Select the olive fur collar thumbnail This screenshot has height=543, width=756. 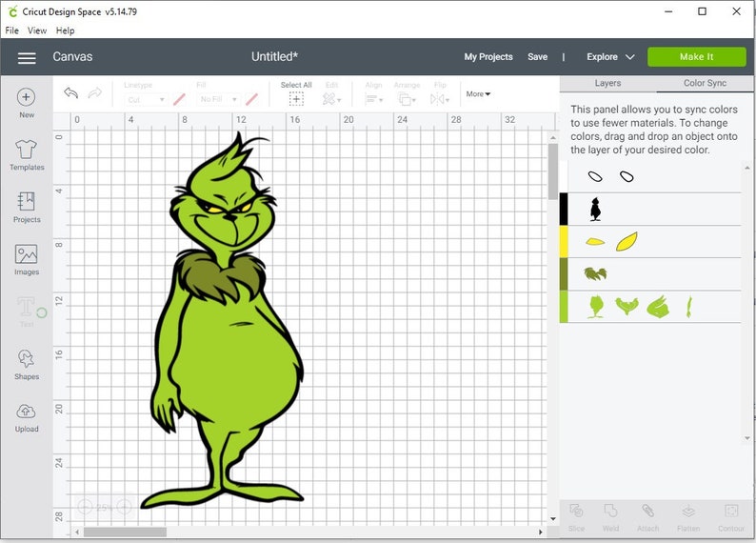point(595,274)
